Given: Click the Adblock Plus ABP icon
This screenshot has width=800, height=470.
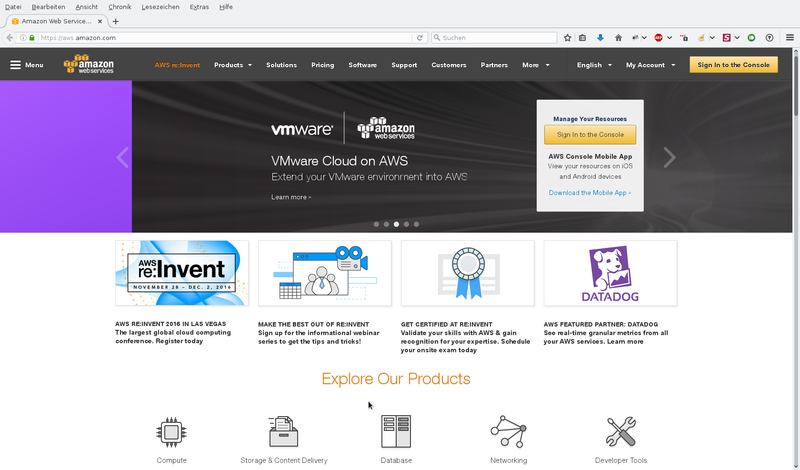Looking at the screenshot, I should click(x=659, y=38).
